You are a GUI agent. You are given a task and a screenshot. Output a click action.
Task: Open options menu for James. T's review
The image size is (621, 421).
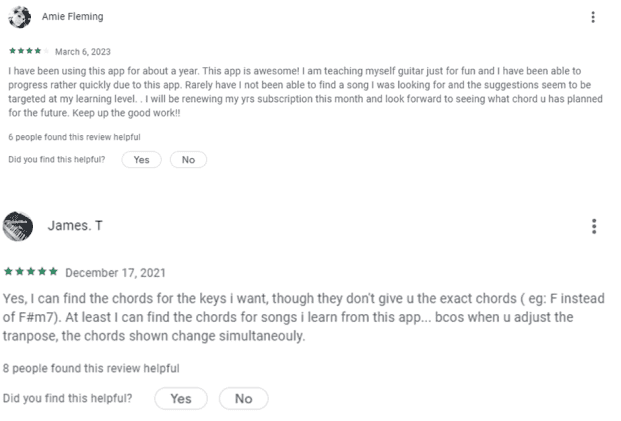pos(594,226)
